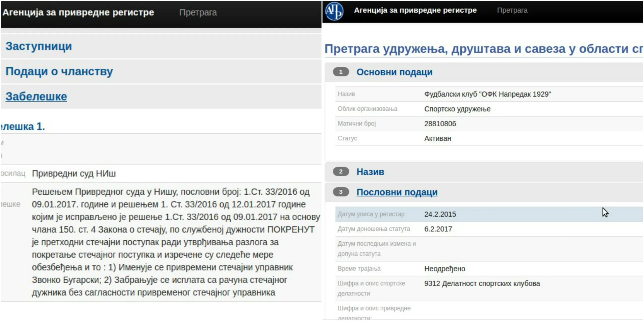This screenshot has height=321, width=644.
Task: Collapse the Пословни подаци section
Action: click(397, 192)
